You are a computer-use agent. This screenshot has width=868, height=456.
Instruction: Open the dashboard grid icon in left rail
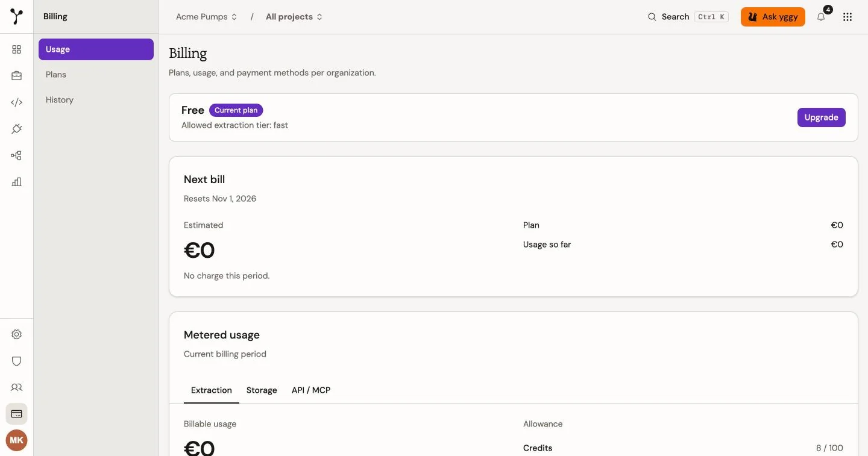tap(16, 49)
